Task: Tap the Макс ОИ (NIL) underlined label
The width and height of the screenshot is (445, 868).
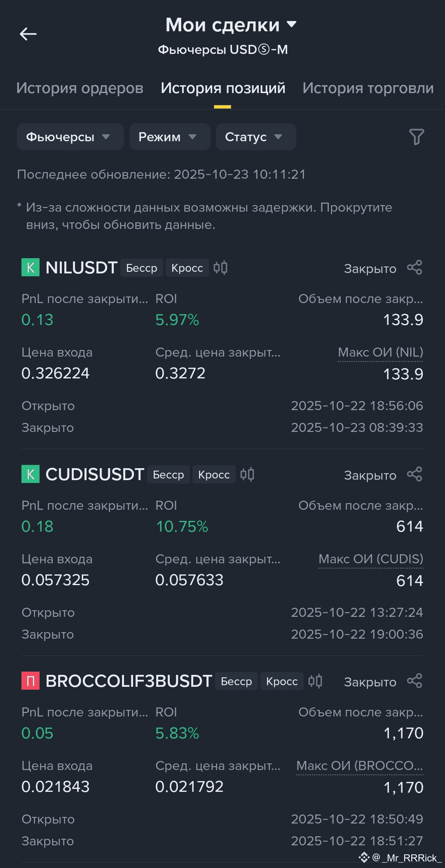Action: tap(380, 352)
